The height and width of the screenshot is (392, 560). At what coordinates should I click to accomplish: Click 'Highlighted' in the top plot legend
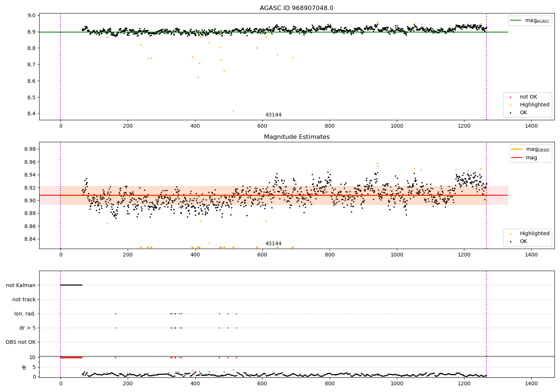point(535,105)
